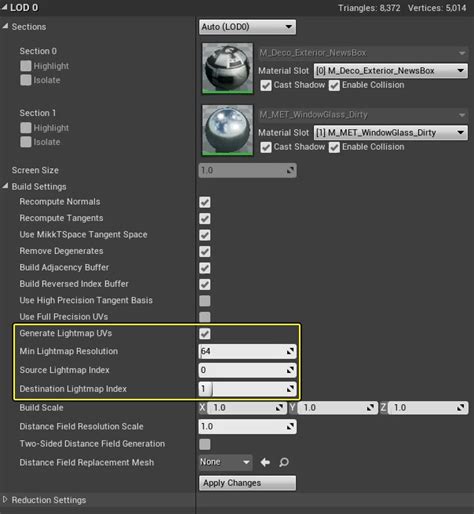This screenshot has height=514, width=474.
Task: Uncheck Recompute Tangents
Action: (205, 219)
